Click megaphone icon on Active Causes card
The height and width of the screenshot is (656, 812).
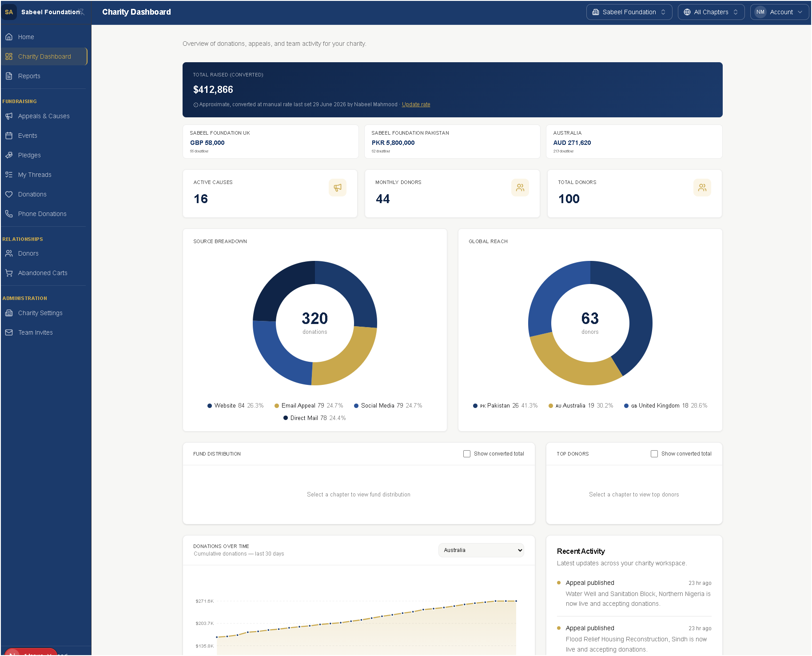pos(338,188)
